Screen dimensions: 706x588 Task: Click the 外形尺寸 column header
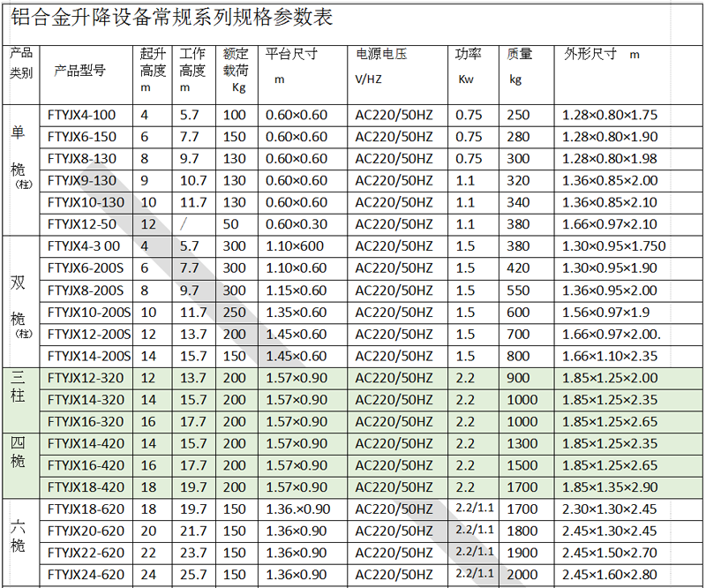pos(590,54)
